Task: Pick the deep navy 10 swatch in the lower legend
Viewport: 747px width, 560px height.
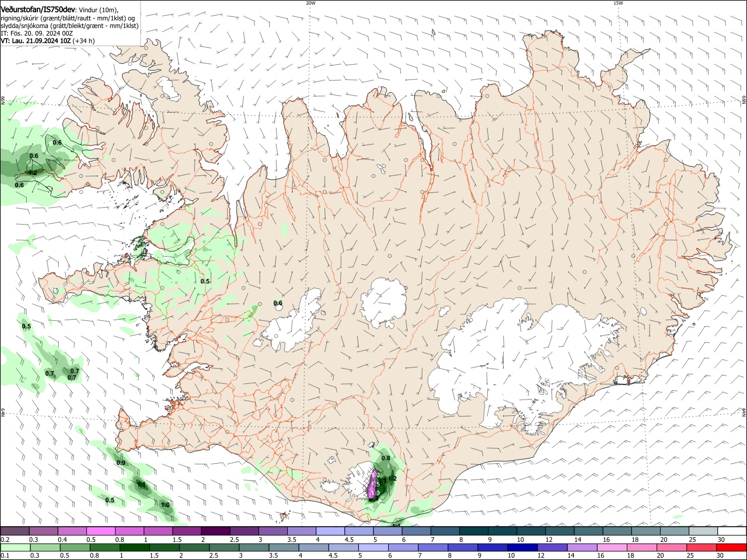Action: (x=522, y=547)
